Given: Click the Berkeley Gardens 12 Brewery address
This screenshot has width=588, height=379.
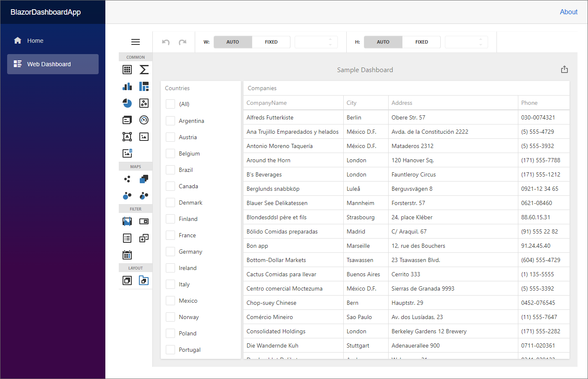Looking at the screenshot, I should [x=453, y=331].
